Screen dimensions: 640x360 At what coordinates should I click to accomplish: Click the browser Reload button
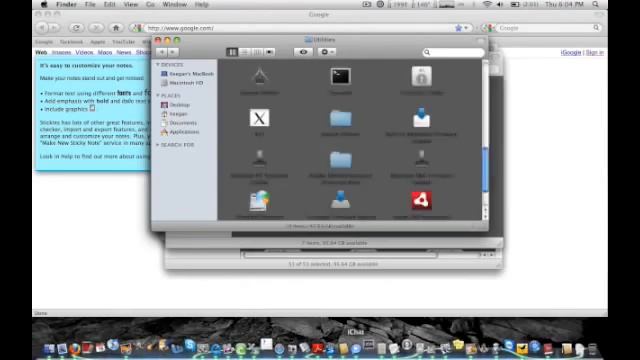(76, 28)
